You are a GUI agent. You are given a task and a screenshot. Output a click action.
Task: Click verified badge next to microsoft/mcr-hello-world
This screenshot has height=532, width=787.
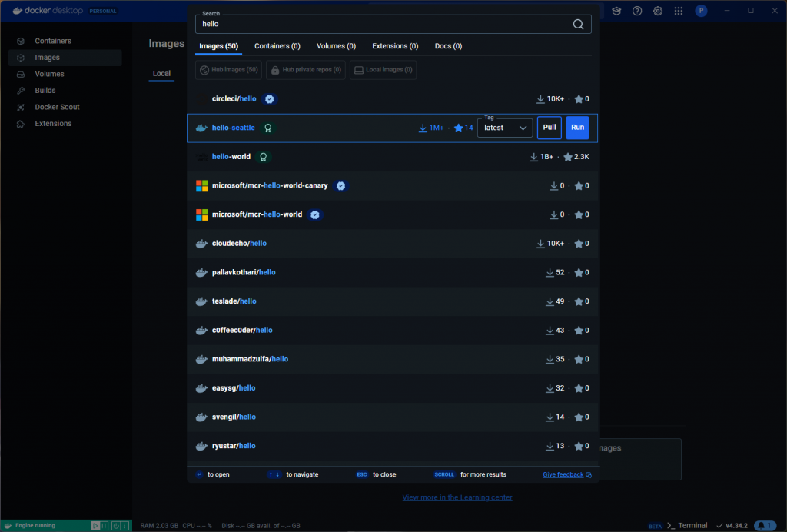tap(314, 214)
